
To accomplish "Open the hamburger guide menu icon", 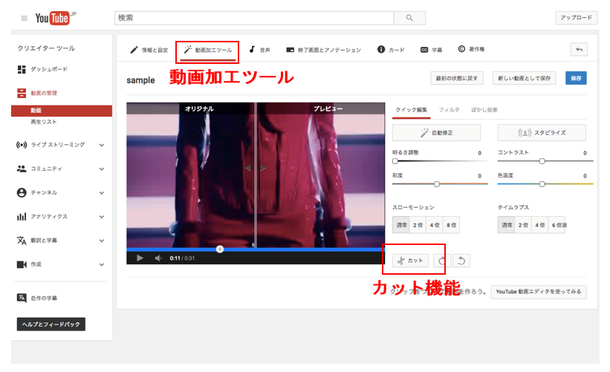I will point(24,18).
